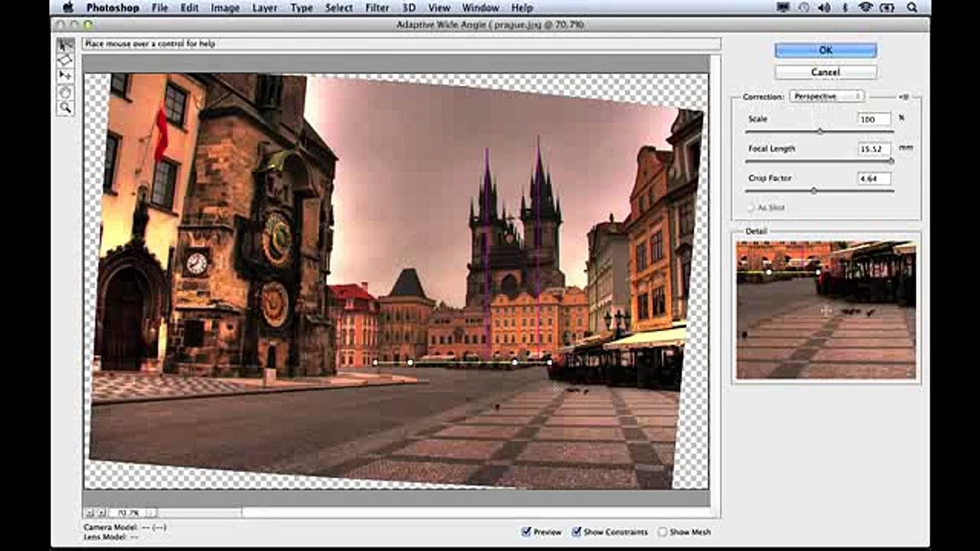Click the 'Place mouse over a control' help text
Image resolution: width=980 pixels, height=551 pixels.
click(x=150, y=44)
